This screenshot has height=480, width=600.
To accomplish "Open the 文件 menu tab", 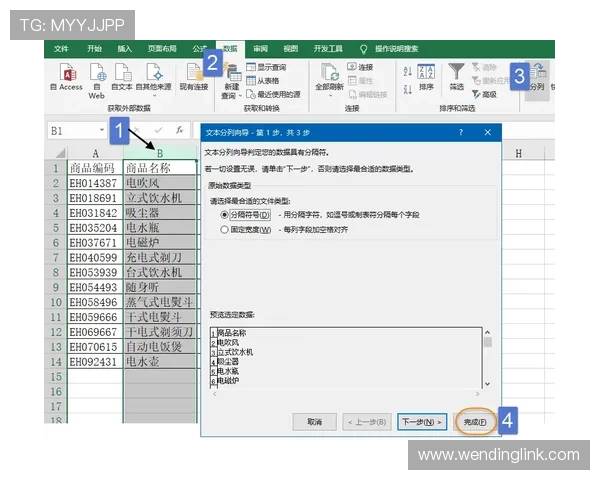I will click(x=61, y=49).
